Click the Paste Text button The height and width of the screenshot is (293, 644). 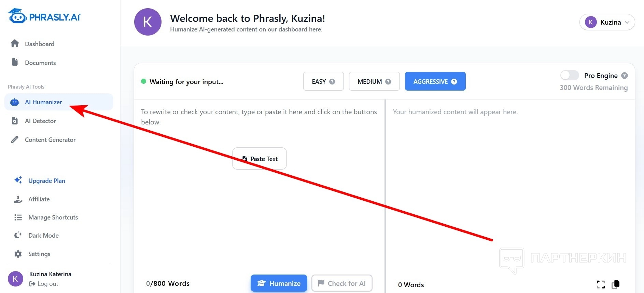point(260,159)
